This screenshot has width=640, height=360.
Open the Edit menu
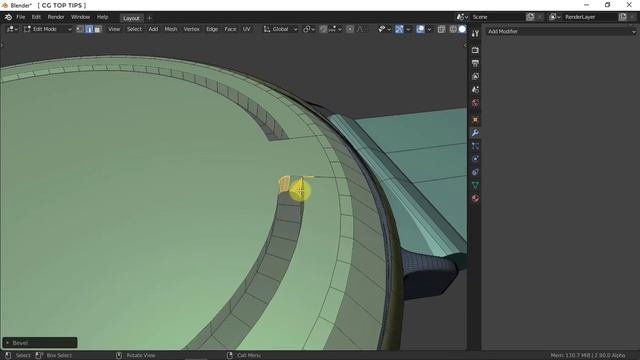36,17
